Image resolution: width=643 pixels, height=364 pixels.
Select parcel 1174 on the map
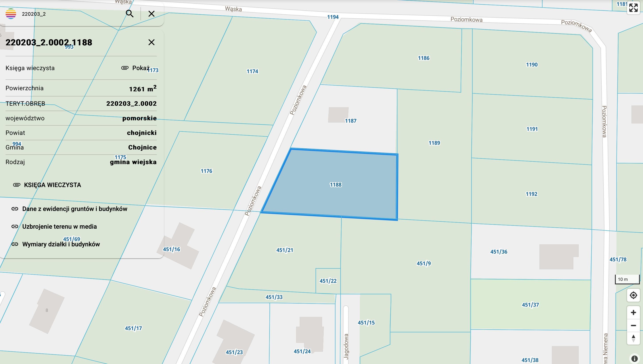click(252, 71)
